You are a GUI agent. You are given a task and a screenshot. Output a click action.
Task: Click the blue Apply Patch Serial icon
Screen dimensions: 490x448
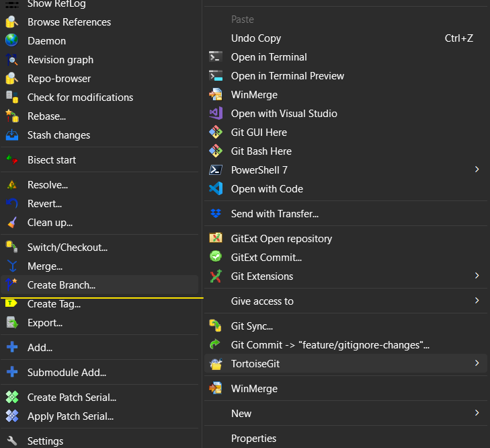[x=12, y=416]
